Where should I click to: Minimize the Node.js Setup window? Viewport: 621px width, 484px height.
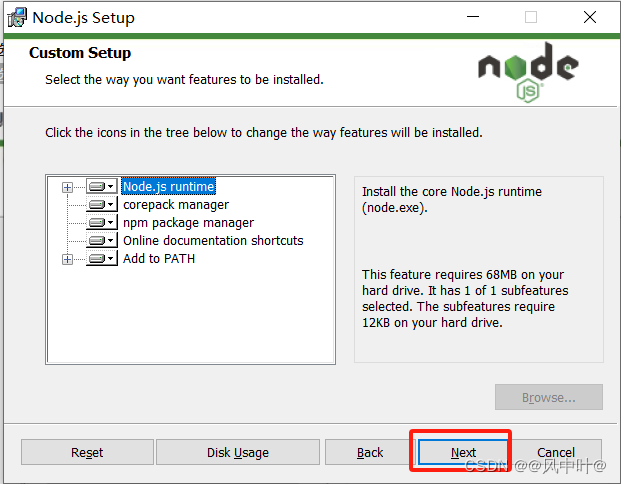[473, 17]
